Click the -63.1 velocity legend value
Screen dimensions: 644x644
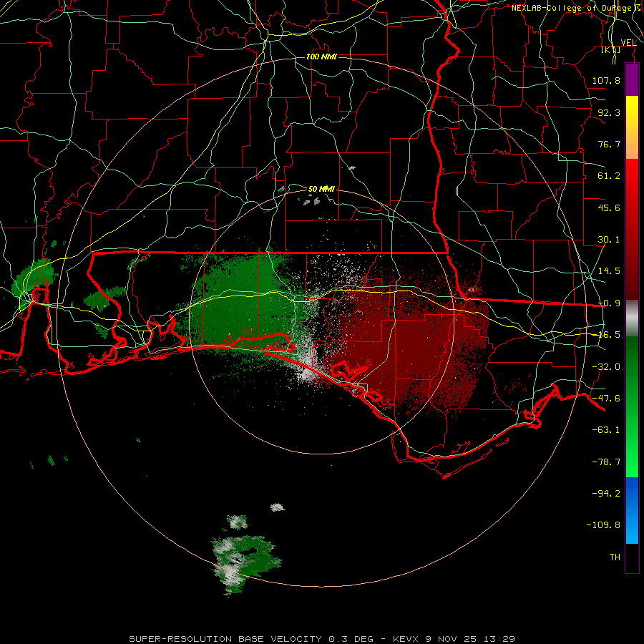(606, 430)
